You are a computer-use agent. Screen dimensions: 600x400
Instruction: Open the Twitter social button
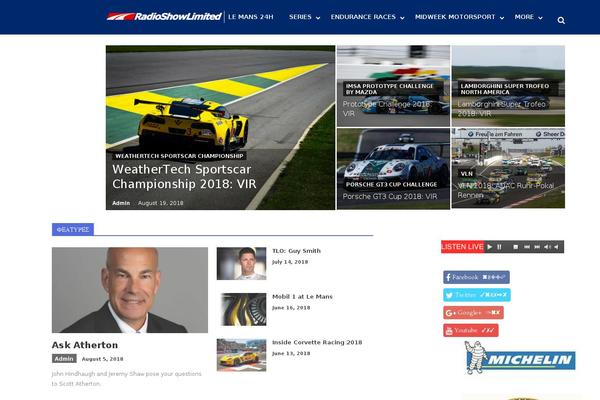(477, 295)
